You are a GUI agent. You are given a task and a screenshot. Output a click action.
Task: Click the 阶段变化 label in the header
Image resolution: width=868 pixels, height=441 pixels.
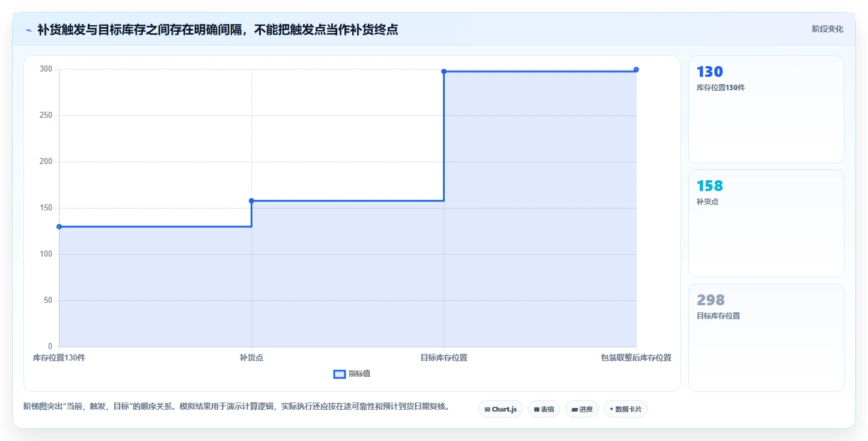828,29
